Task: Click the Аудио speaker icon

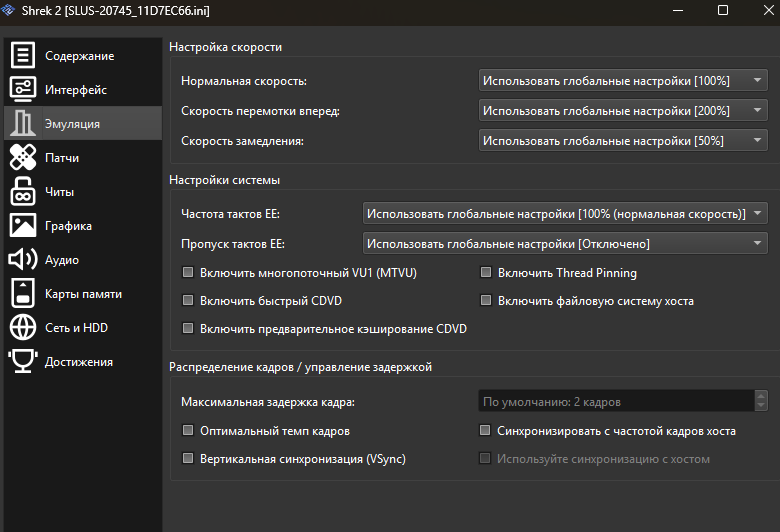Action: point(23,259)
